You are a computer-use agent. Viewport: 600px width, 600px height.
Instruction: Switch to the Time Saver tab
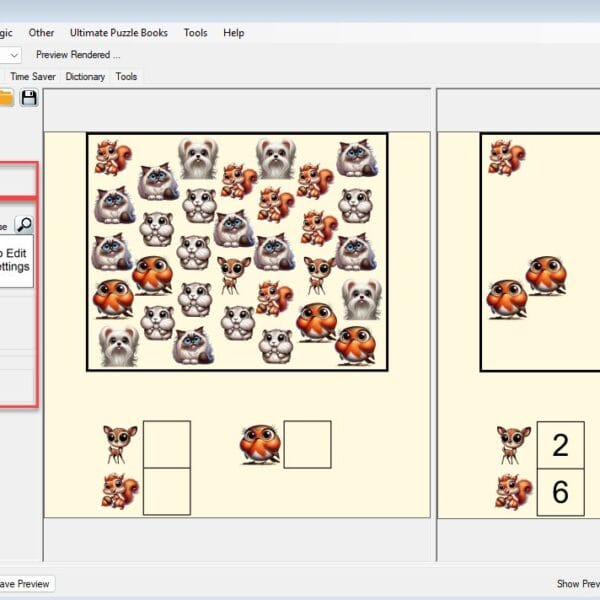click(33, 76)
